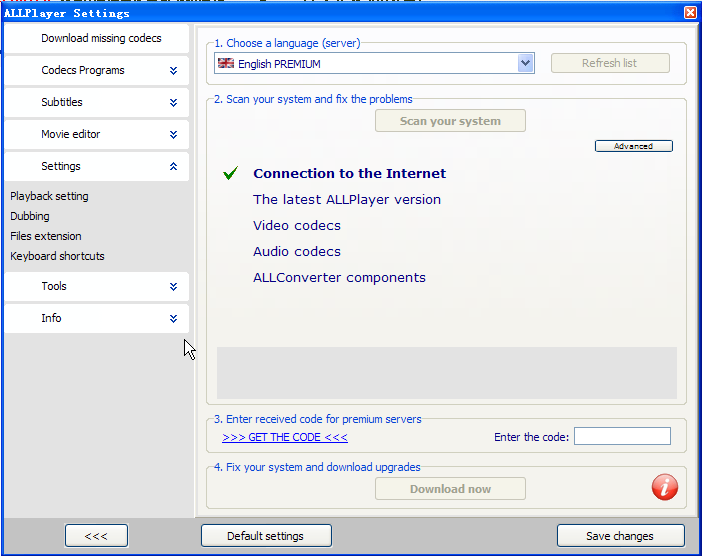This screenshot has width=702, height=556.
Task: Click Download now button
Action: [x=450, y=489]
